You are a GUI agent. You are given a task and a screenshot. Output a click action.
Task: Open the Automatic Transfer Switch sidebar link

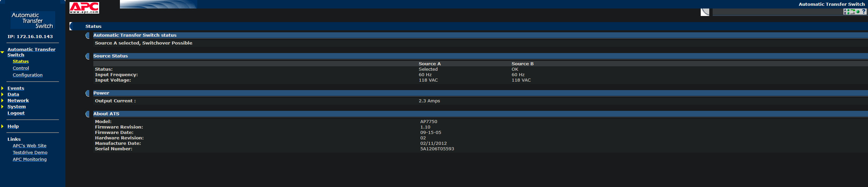(x=31, y=52)
